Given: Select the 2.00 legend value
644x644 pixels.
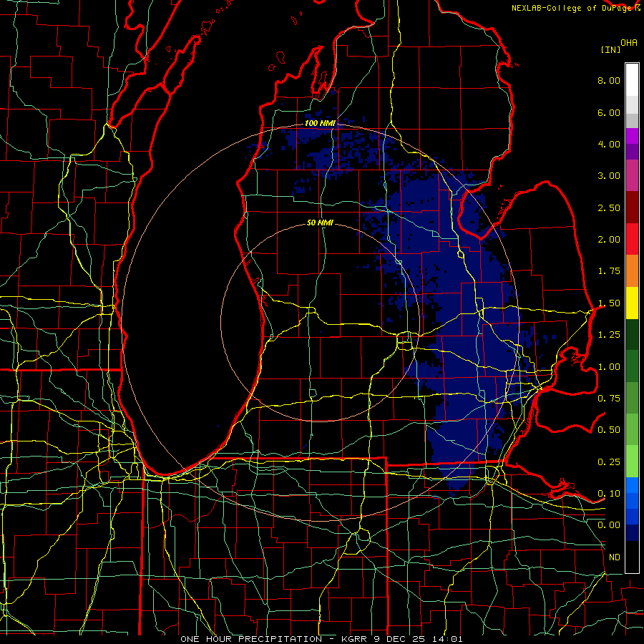Looking at the screenshot, I should [609, 240].
